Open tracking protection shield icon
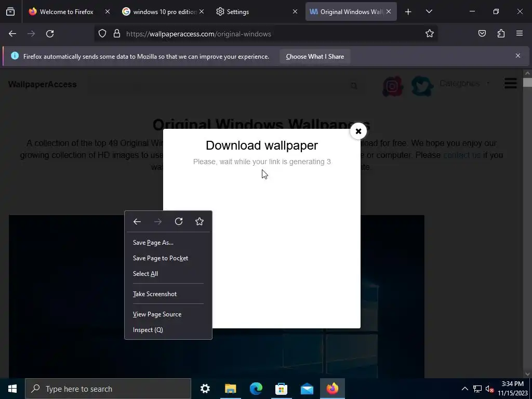The width and height of the screenshot is (532, 399). [102, 34]
